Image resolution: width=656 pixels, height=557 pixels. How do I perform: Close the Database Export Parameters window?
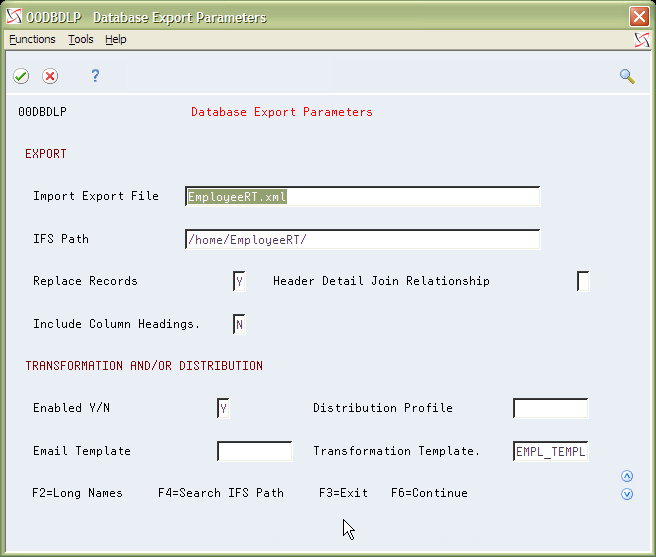point(639,17)
